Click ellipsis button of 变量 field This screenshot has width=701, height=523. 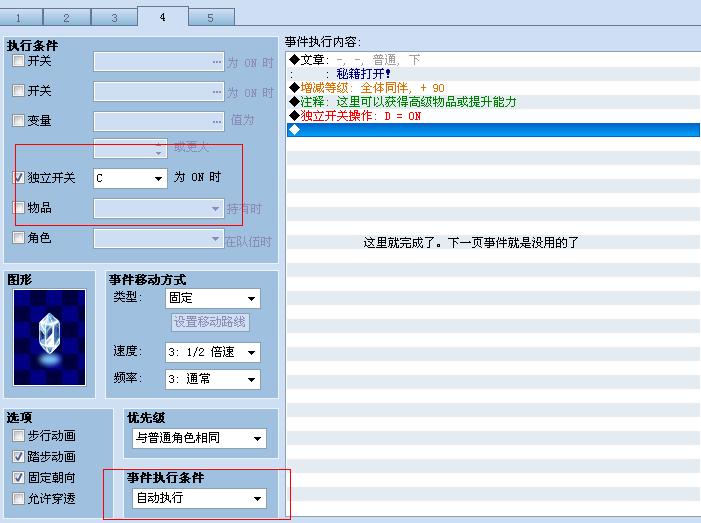point(217,121)
